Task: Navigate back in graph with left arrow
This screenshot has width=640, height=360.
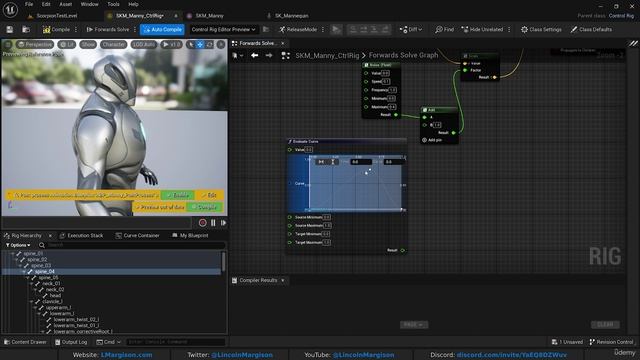Action: tap(255, 55)
